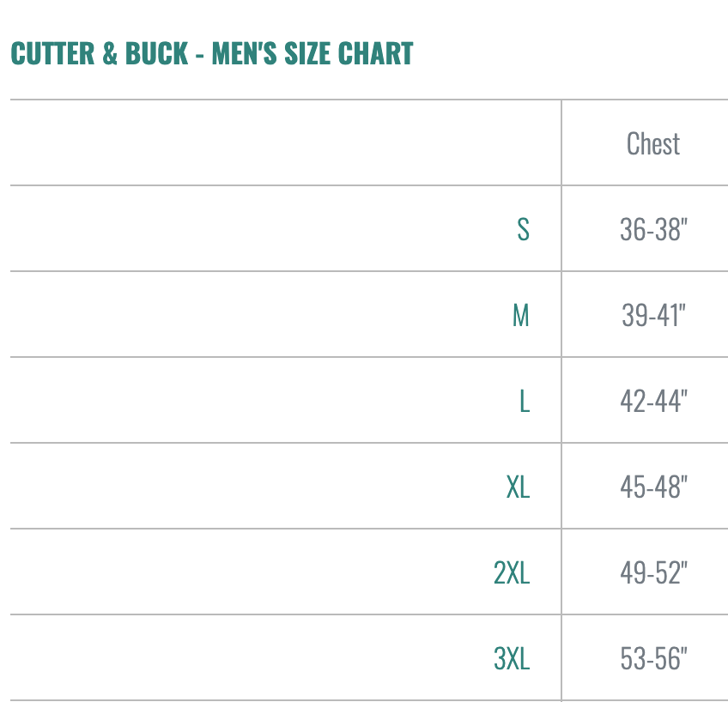The height and width of the screenshot is (702, 728).
Task: Click the word CUTTER in the heading
Action: point(52,53)
